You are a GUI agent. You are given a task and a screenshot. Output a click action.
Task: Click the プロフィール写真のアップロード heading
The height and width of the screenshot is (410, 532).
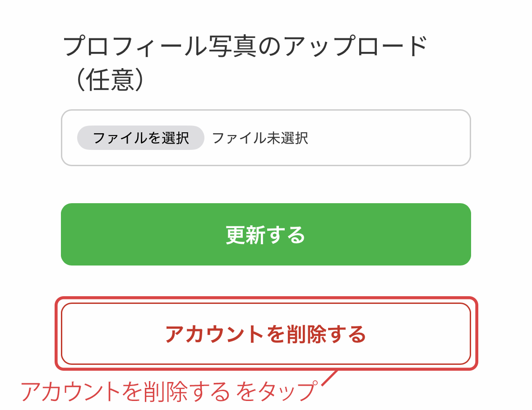click(x=246, y=47)
